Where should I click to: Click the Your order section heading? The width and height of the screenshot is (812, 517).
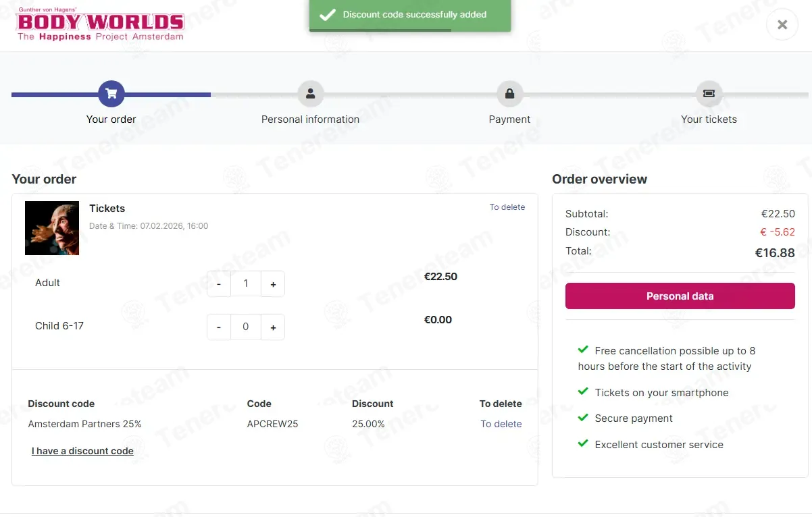click(44, 180)
